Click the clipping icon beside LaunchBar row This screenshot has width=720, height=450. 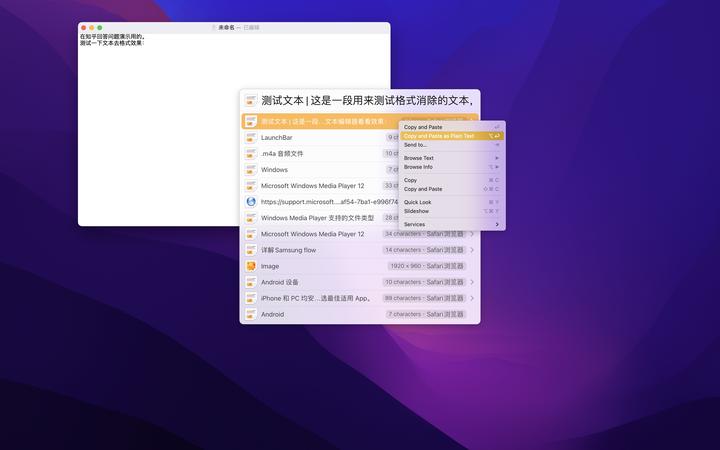[251, 137]
